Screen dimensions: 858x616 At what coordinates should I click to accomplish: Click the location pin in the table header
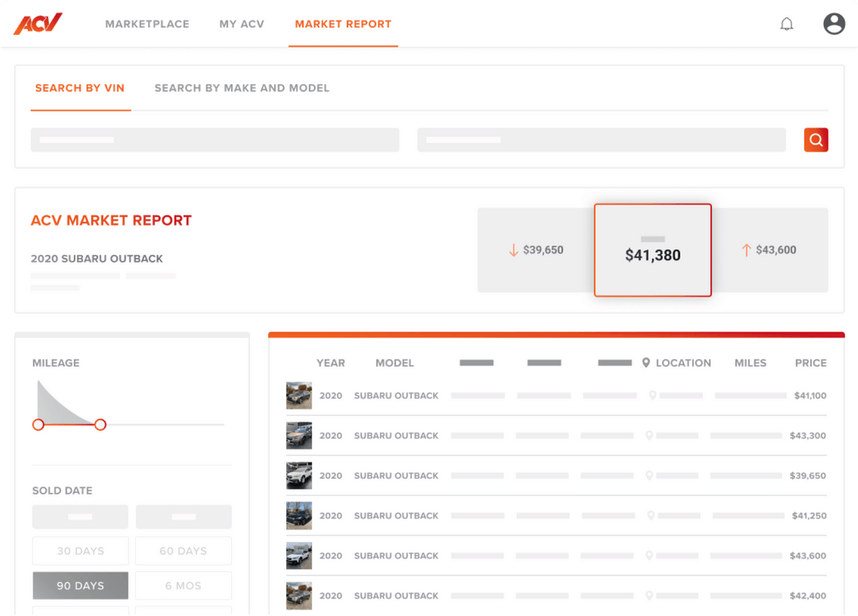point(645,363)
